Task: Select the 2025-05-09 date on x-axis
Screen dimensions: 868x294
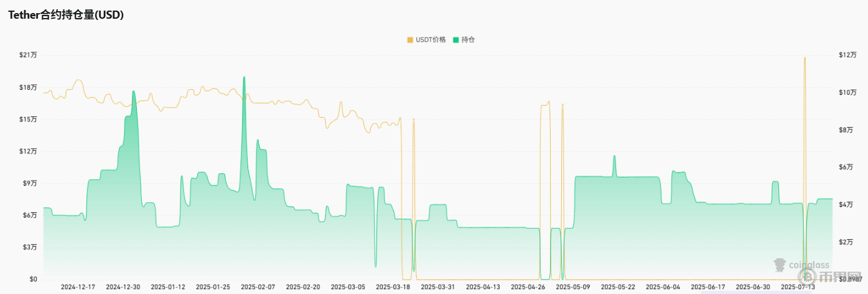Action: pyautogui.click(x=572, y=287)
